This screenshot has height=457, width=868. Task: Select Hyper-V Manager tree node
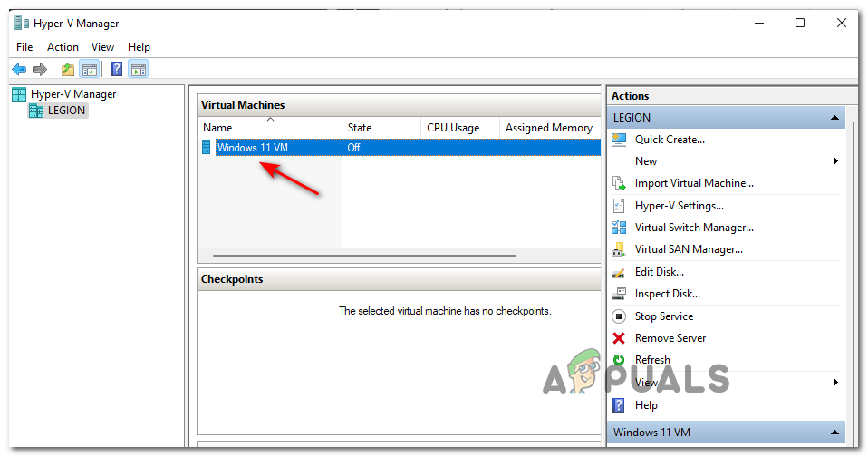[x=73, y=94]
